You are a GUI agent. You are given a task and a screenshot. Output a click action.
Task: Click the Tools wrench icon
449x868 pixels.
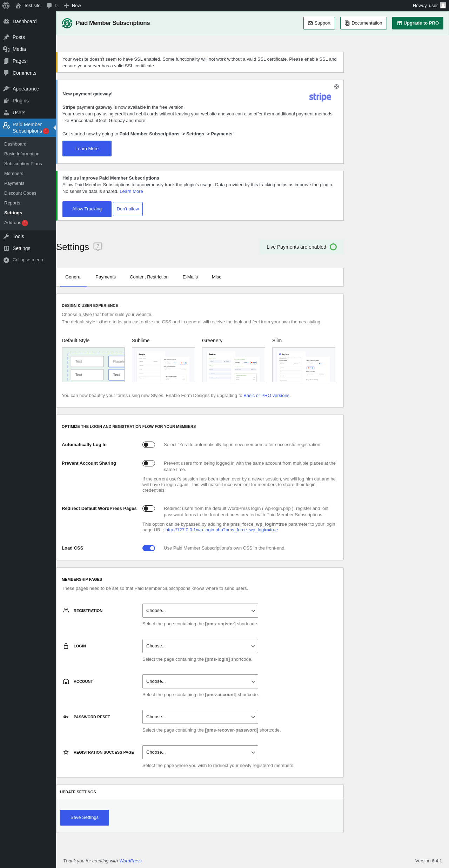tap(6, 236)
